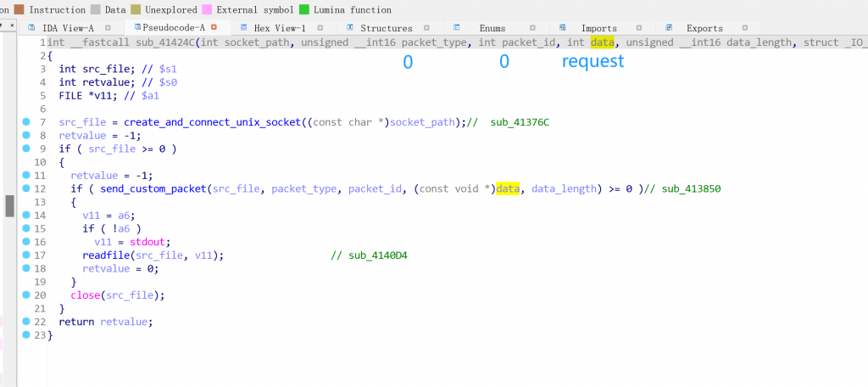Click the Structures tab icon

(349, 28)
